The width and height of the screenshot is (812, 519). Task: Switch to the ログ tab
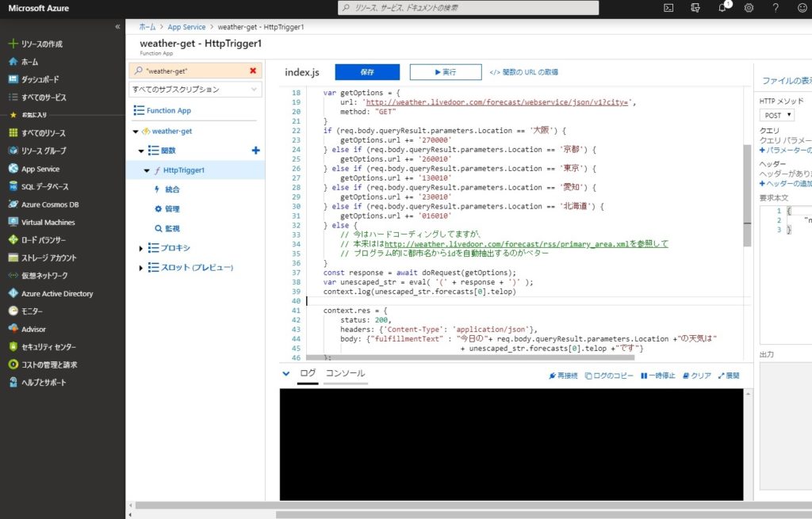pos(308,373)
